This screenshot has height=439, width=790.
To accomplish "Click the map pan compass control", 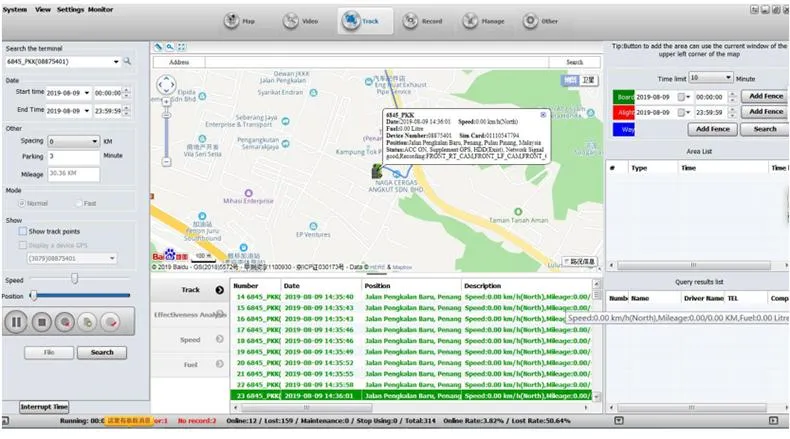I will point(164,85).
